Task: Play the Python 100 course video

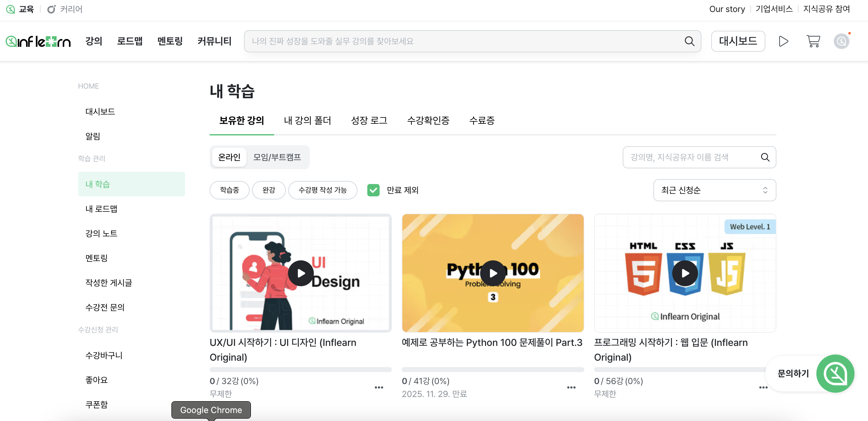Action: tap(493, 273)
